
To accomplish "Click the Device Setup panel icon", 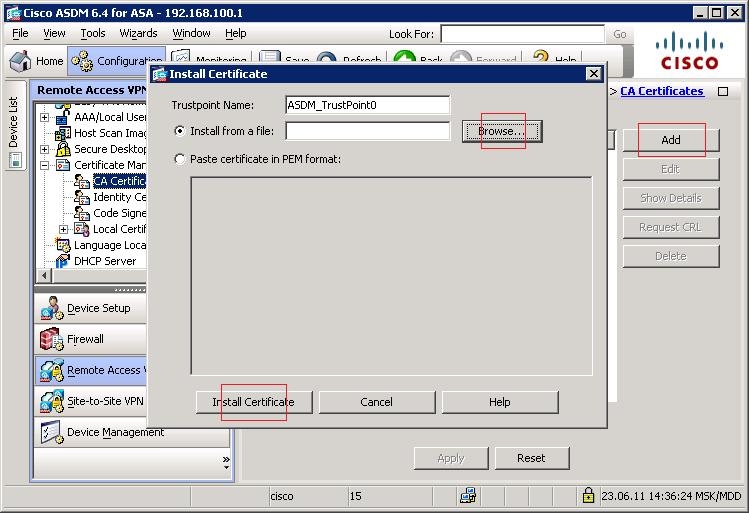I will tap(52, 308).
